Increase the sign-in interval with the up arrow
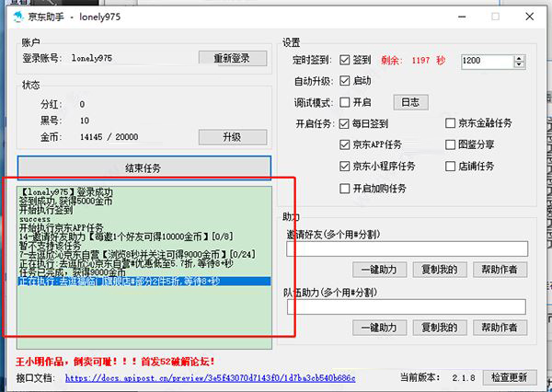This screenshot has height=392, width=552. coord(519,58)
